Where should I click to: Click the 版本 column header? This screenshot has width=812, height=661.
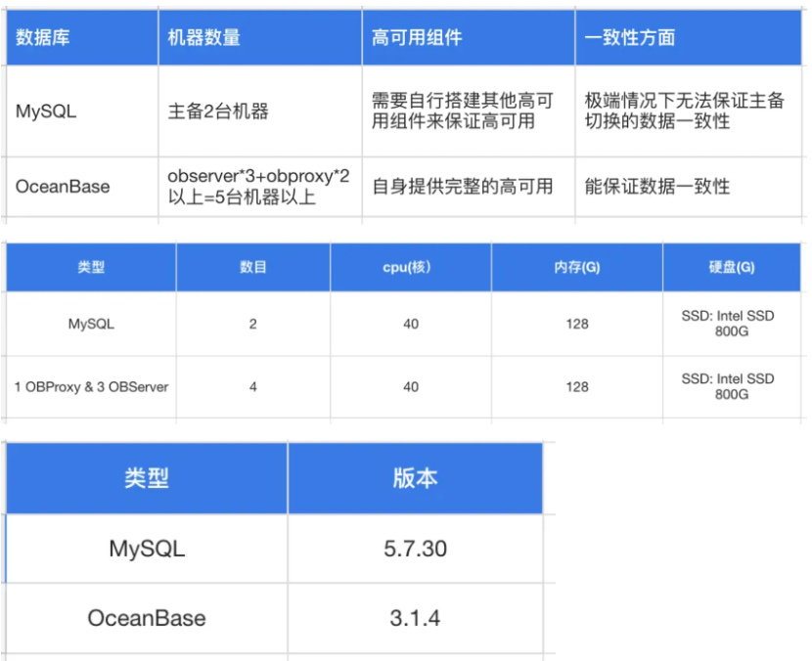pos(416,478)
